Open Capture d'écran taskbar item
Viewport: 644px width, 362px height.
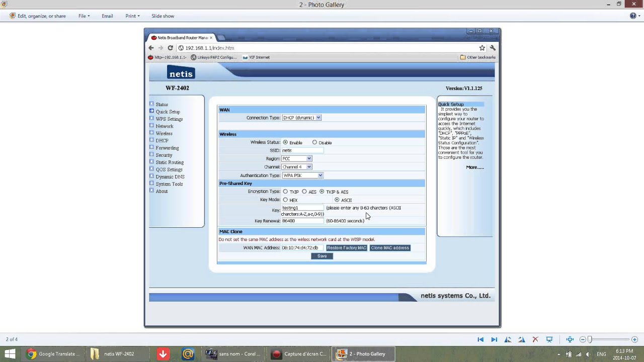(299, 354)
